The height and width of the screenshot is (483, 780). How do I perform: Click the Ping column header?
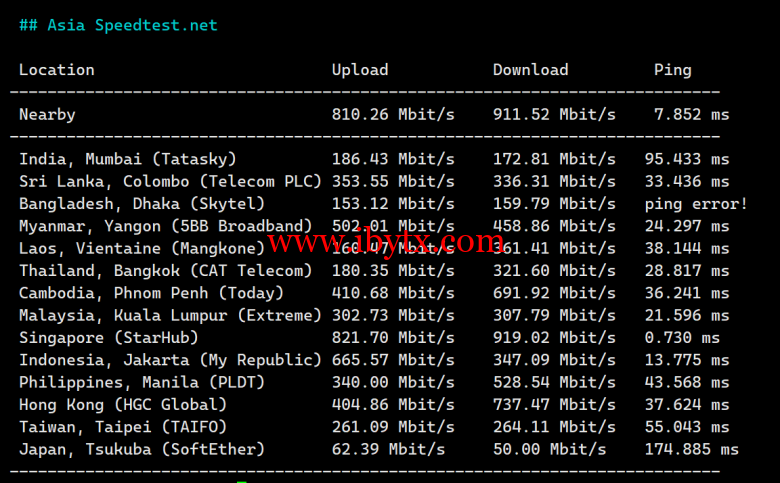tap(672, 70)
